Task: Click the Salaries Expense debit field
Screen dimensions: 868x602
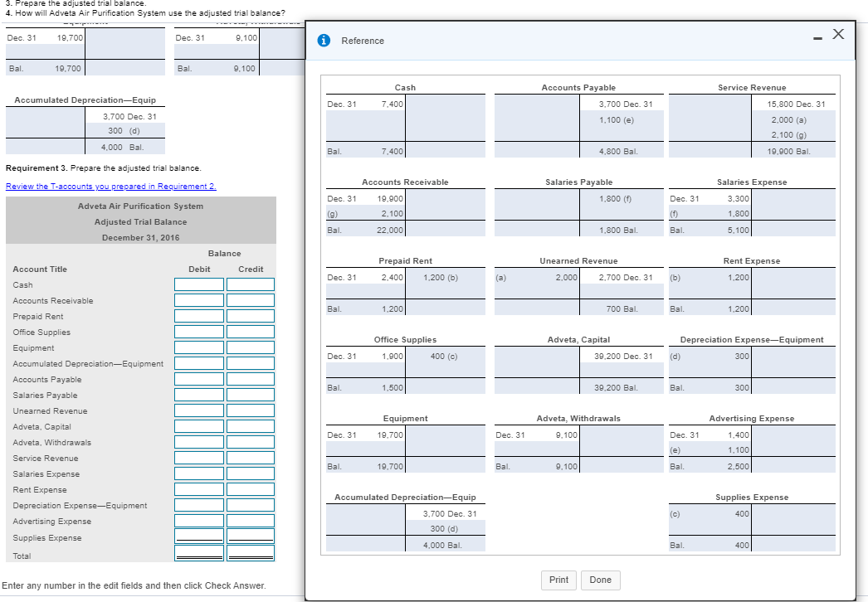Action: tap(199, 473)
